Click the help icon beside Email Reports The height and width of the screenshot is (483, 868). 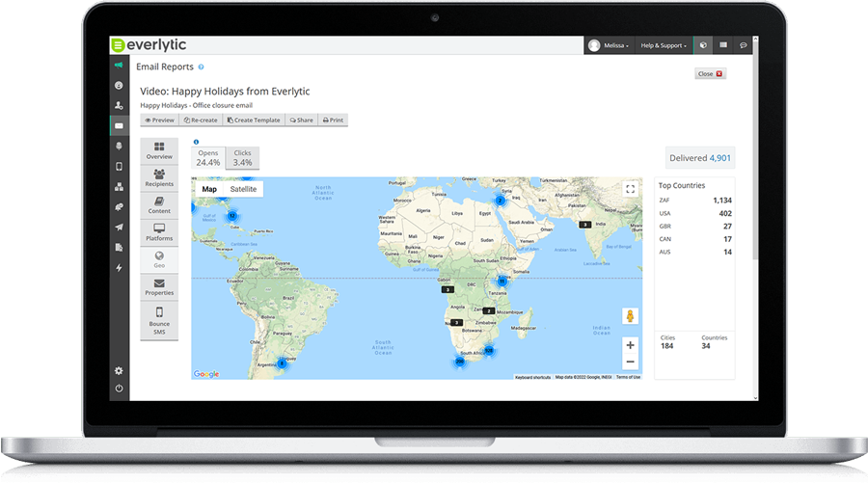pos(201,67)
